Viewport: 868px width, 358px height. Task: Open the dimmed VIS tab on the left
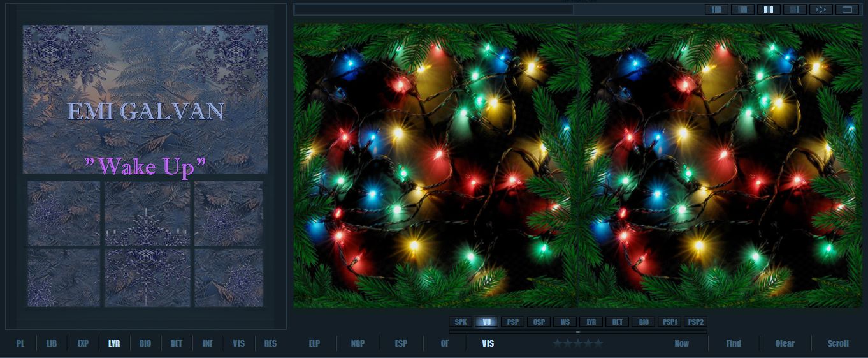point(239,343)
